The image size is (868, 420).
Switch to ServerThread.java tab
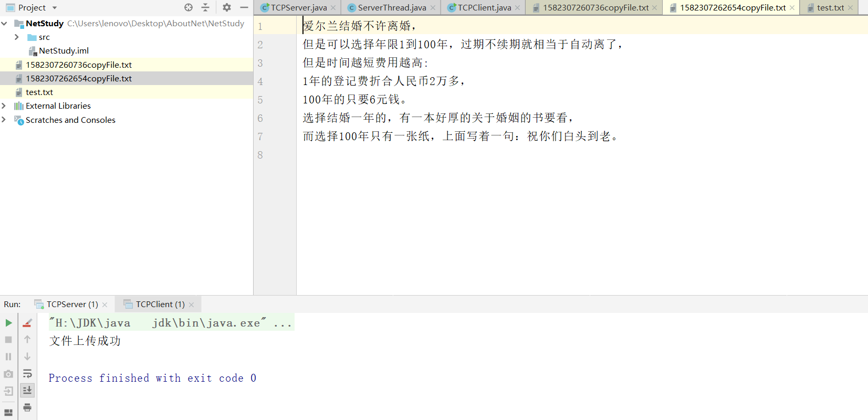[x=392, y=8]
